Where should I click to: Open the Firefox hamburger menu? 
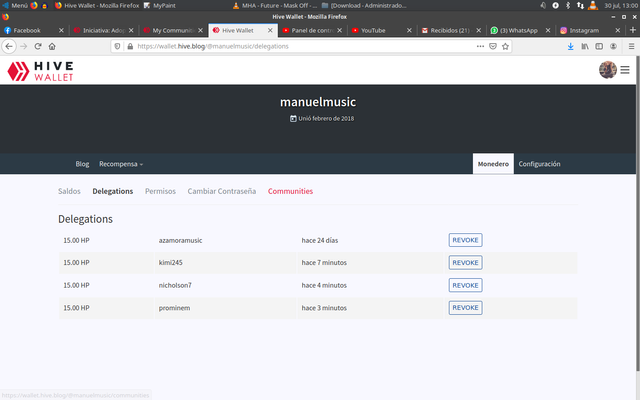[x=631, y=47]
